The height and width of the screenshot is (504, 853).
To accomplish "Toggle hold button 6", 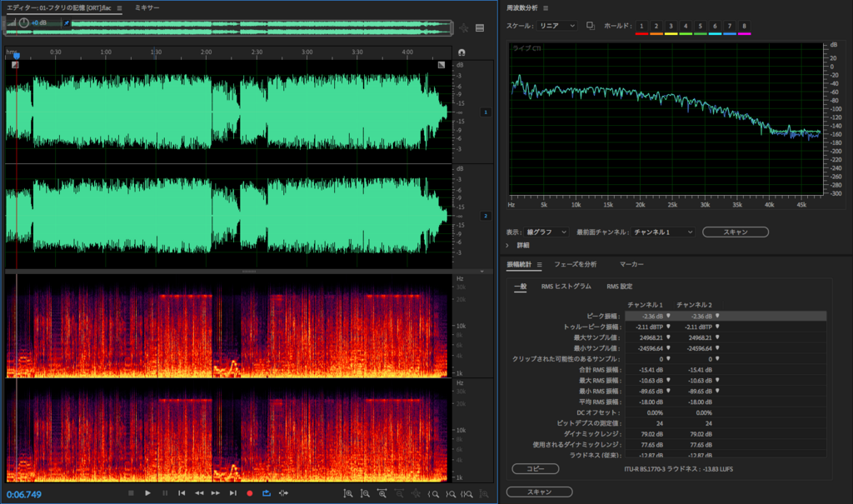I will (x=715, y=26).
